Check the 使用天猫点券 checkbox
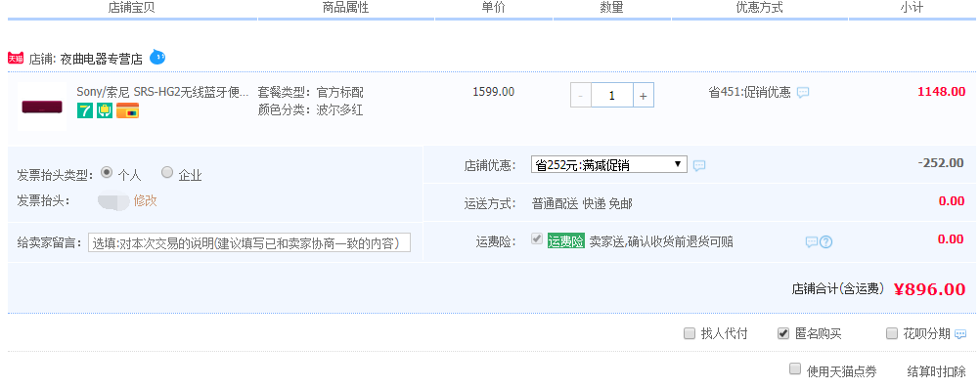Image resolution: width=980 pixels, height=389 pixels. coord(795,368)
